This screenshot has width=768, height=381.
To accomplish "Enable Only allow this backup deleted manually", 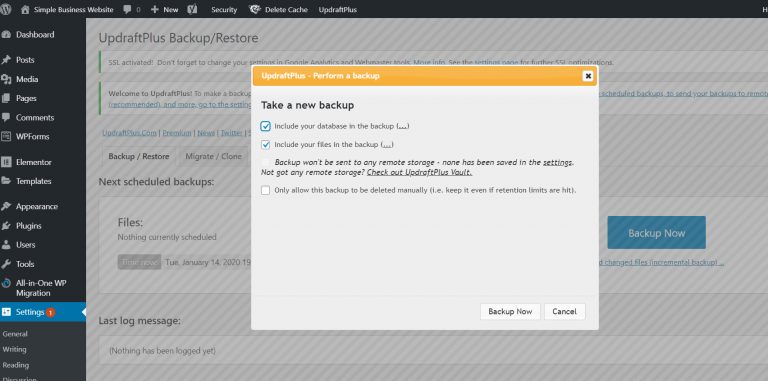I will tap(265, 190).
